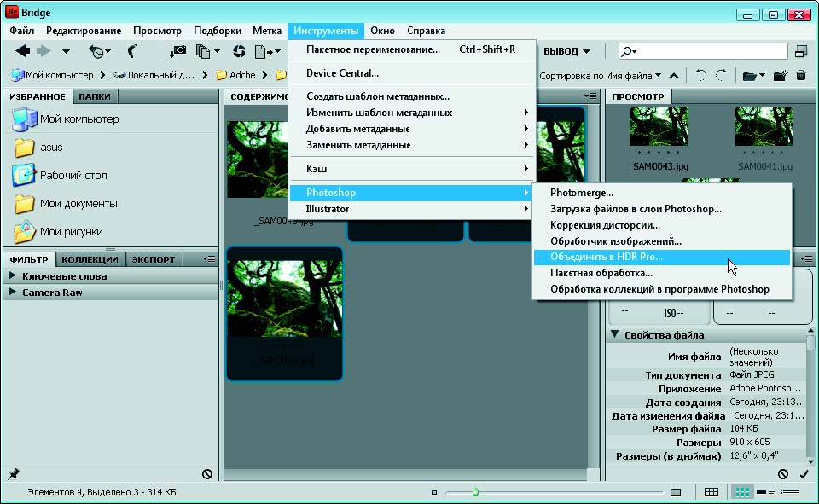Switch to the ПАПКИ tab
This screenshot has height=504, width=819.
coord(95,96)
